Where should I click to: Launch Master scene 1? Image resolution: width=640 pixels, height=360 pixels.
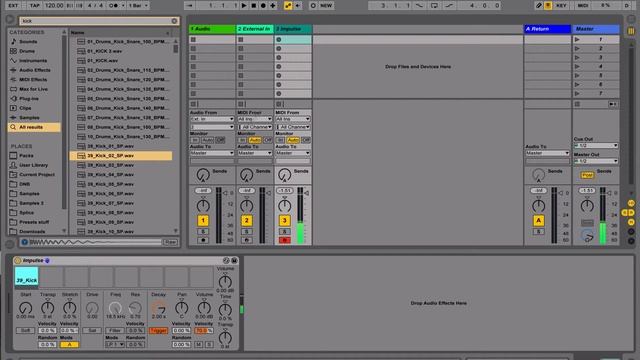(577, 40)
